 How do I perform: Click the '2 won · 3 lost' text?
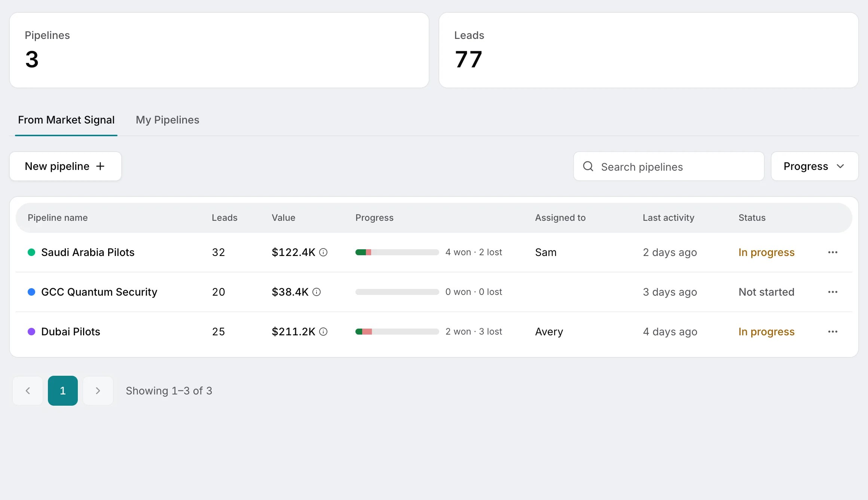click(x=474, y=332)
